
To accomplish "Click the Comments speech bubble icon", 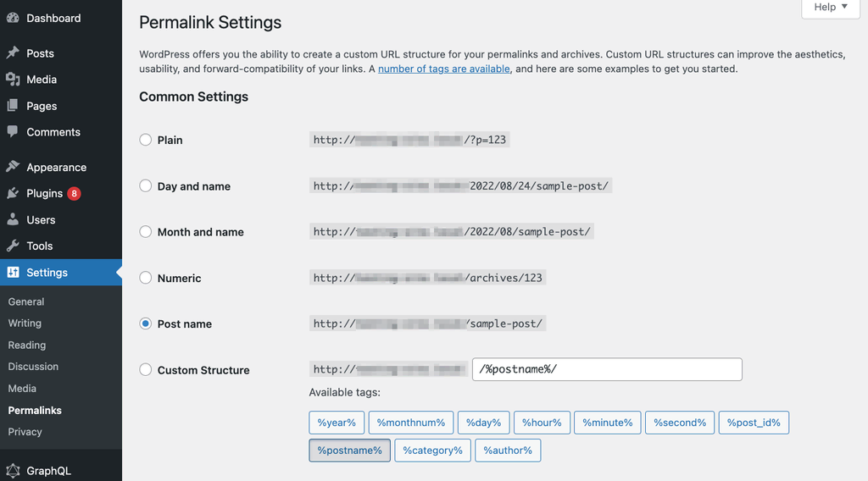I will (x=13, y=131).
